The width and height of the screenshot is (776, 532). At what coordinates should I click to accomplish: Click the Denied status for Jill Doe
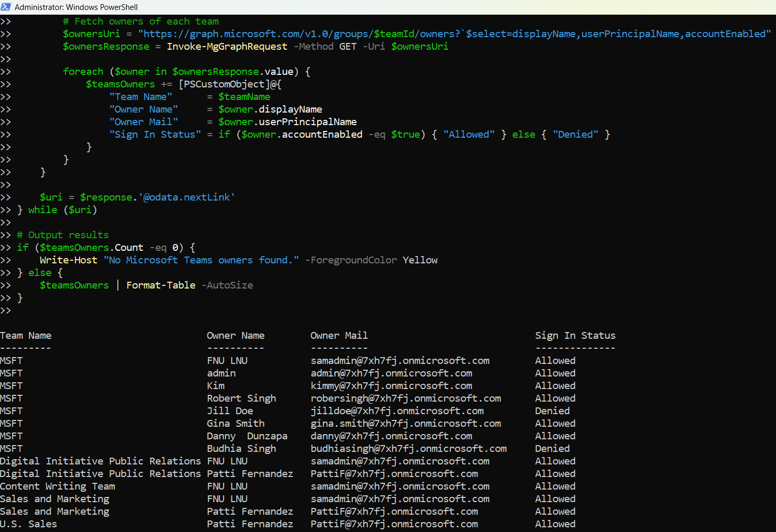(552, 411)
